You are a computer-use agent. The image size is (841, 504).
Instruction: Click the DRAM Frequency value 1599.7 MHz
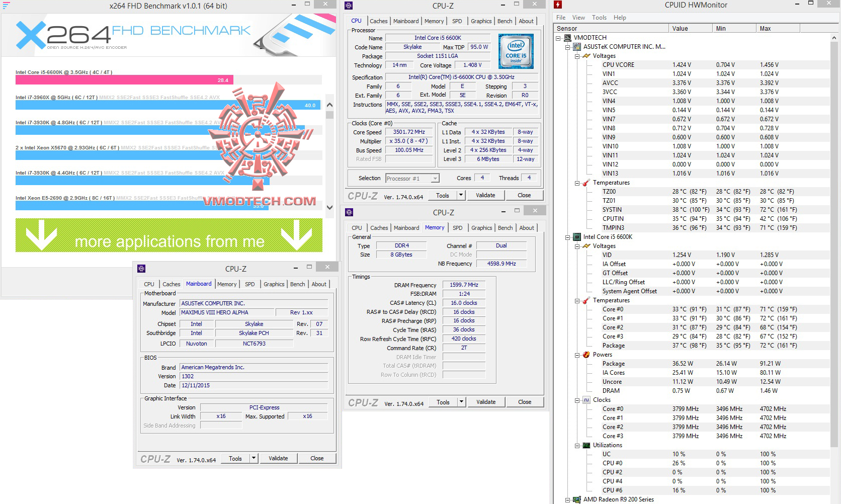point(464,285)
